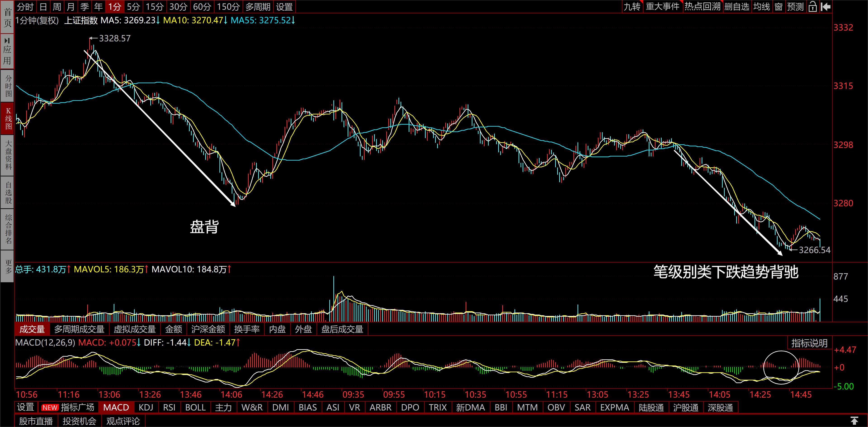Image resolution: width=868 pixels, height=427 pixels.
Task: Switch to the 月 period tab
Action: coord(71,7)
